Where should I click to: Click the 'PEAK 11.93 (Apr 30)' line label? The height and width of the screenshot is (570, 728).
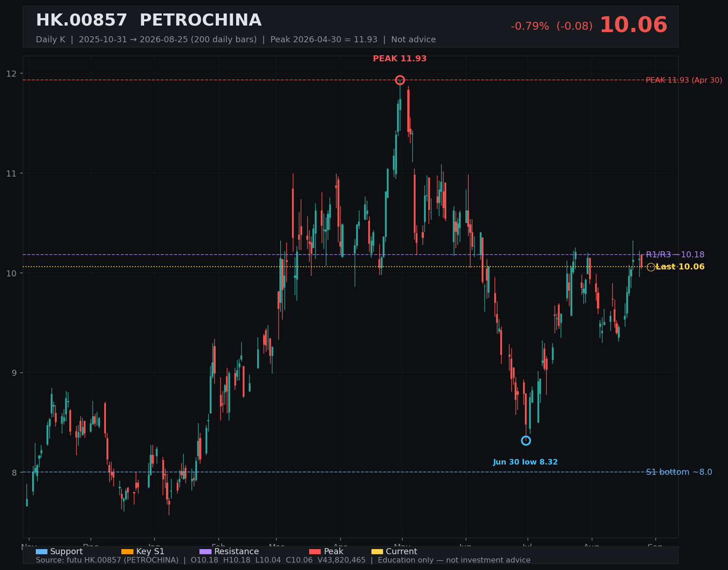684,80
